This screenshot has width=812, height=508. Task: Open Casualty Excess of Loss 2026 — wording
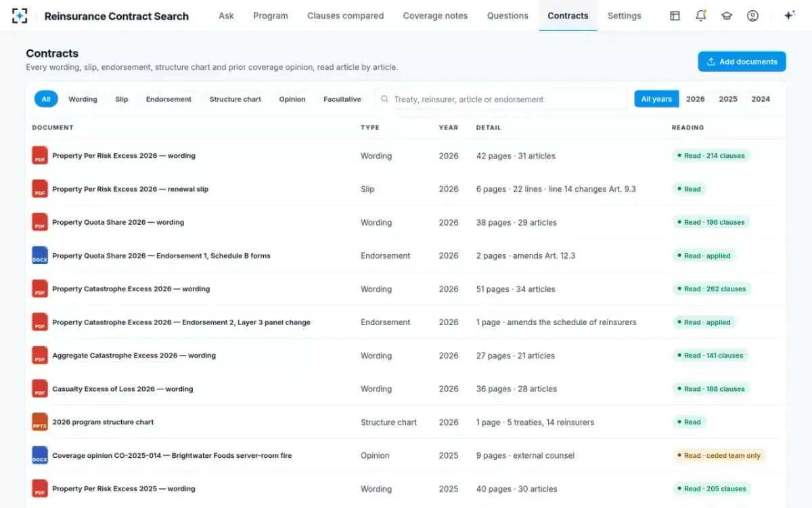point(122,389)
